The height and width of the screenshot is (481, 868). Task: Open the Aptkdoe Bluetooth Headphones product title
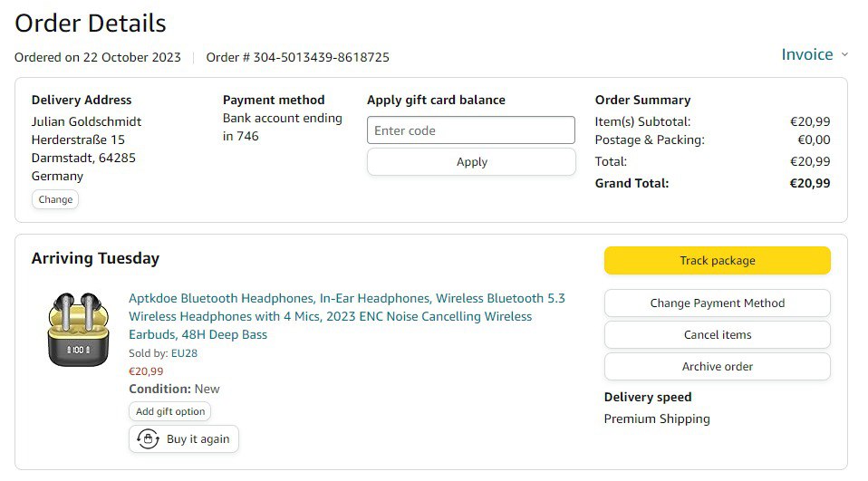coord(346,316)
